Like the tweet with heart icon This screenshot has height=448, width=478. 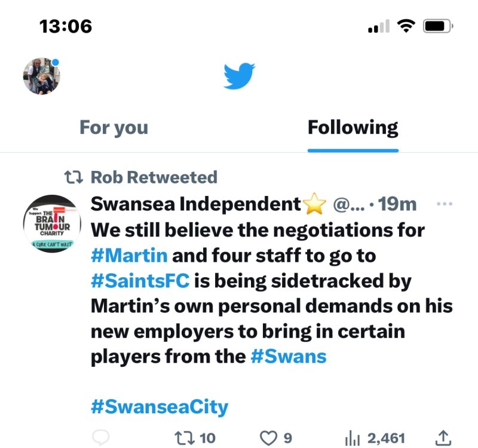(269, 438)
